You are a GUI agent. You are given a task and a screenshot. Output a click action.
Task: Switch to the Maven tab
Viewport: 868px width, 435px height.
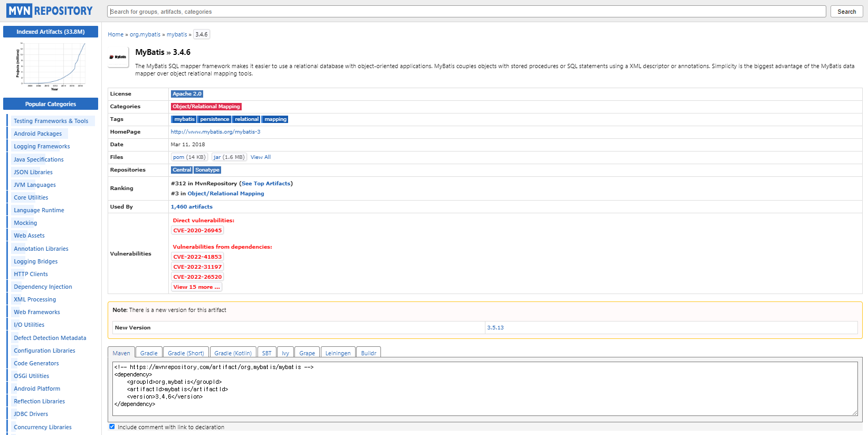tap(121, 353)
